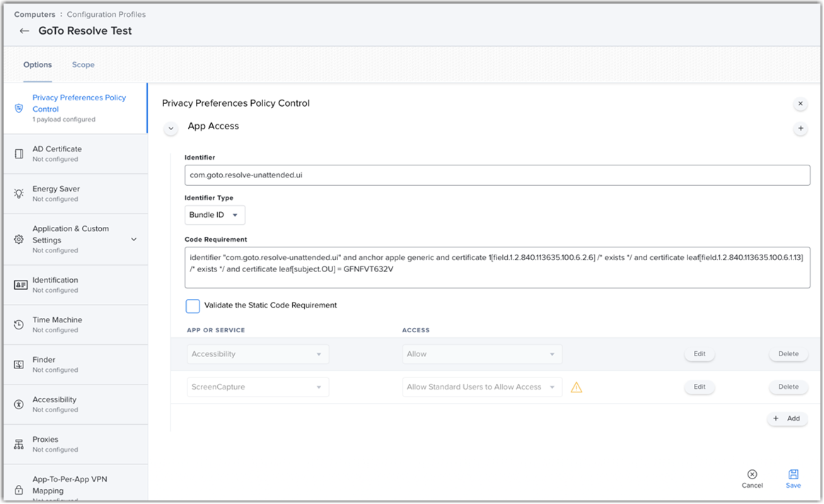Select the Finder payload in the sidebar

pos(76,364)
